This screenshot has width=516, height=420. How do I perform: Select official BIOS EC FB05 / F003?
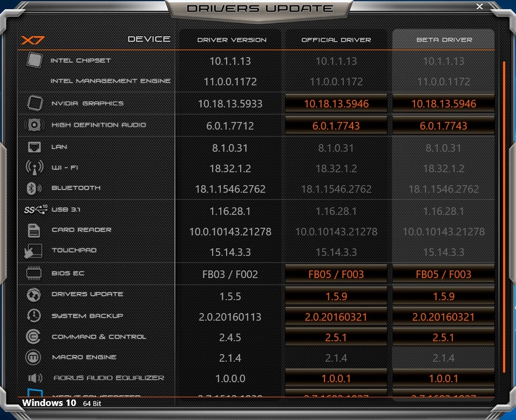tap(336, 274)
